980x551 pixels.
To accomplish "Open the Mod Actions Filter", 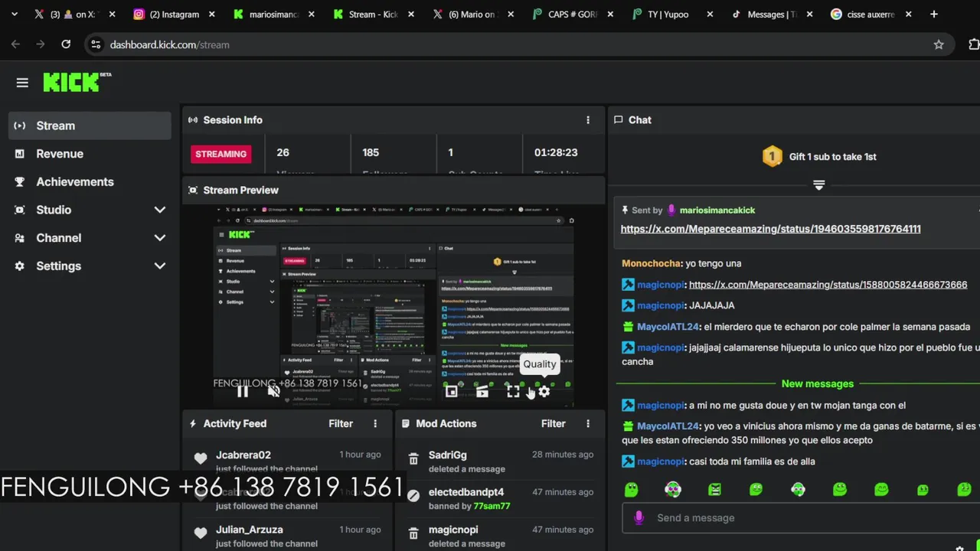I will (x=554, y=424).
